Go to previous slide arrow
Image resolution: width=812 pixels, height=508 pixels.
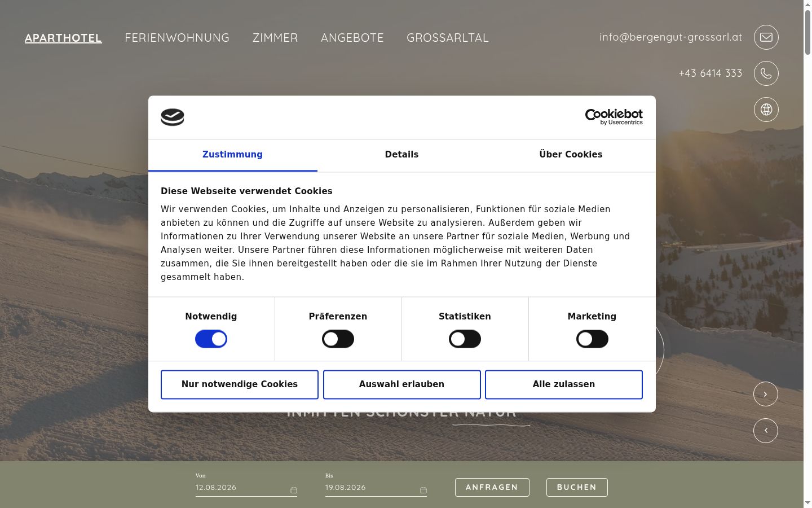765,431
